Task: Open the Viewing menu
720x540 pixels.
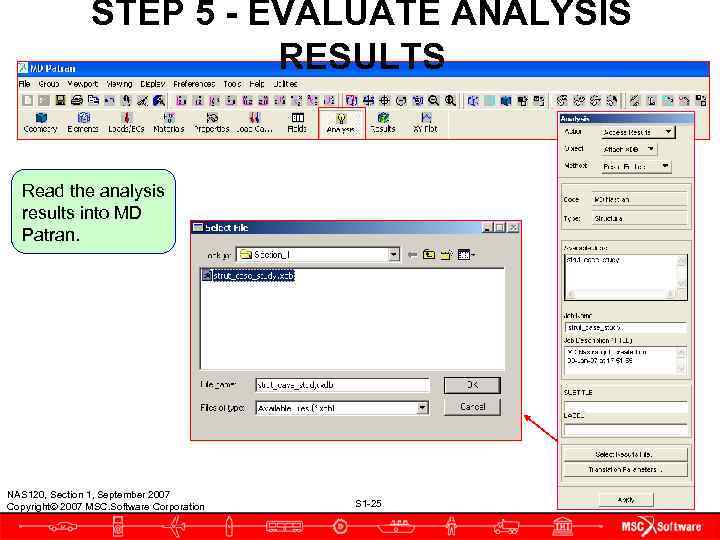Action: click(119, 84)
